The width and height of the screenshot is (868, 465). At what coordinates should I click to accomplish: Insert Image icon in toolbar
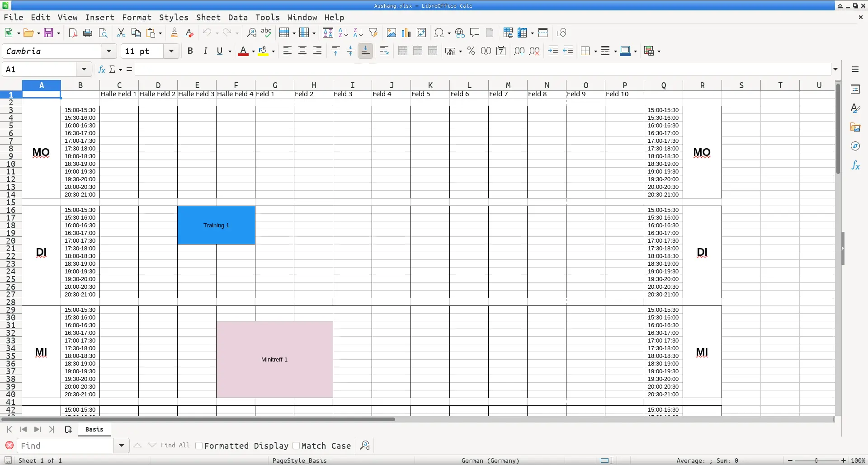(x=391, y=33)
